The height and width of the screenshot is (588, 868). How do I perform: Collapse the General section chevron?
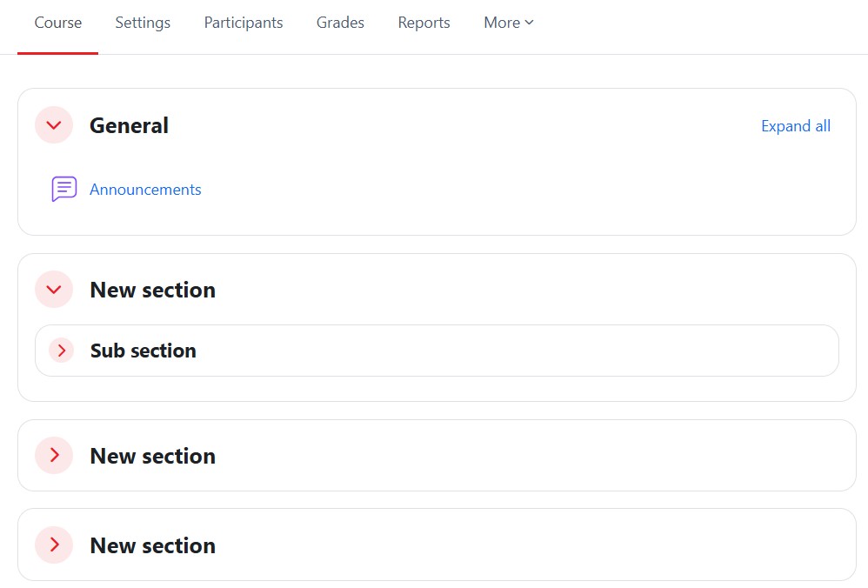tap(54, 125)
